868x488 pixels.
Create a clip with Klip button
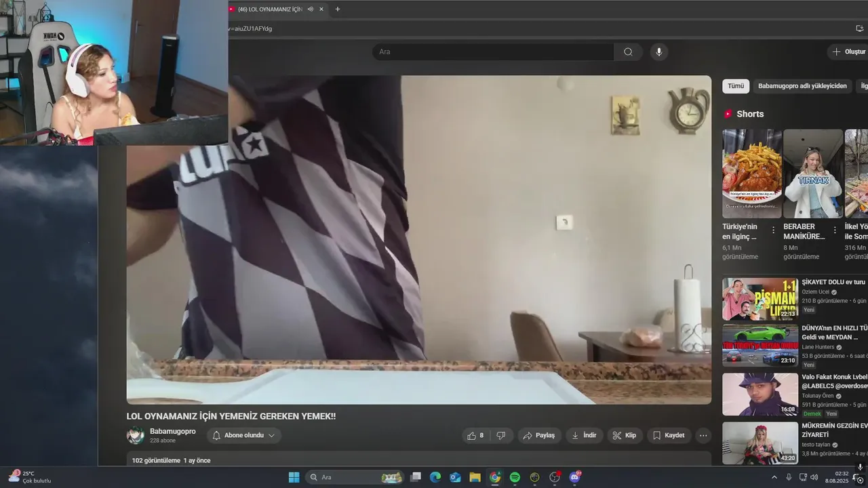click(625, 435)
